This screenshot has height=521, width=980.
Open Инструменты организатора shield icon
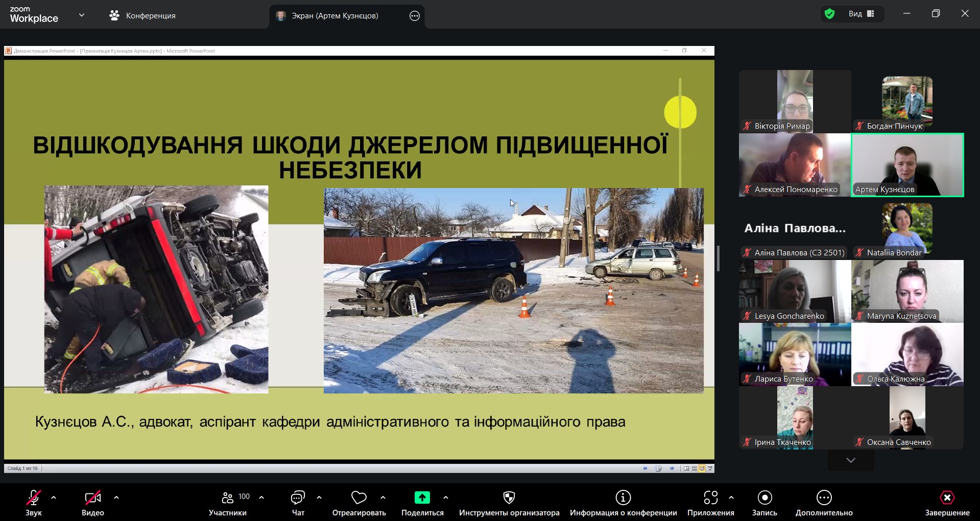[509, 498]
